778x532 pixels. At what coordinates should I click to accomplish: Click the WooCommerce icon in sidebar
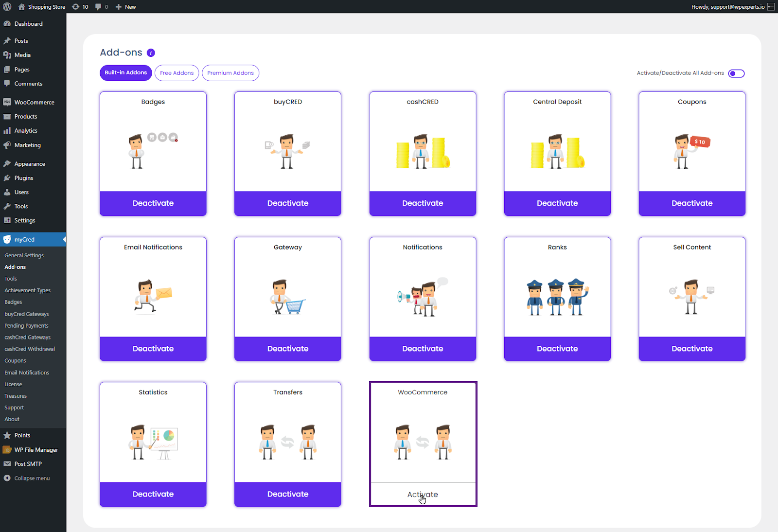coord(7,102)
